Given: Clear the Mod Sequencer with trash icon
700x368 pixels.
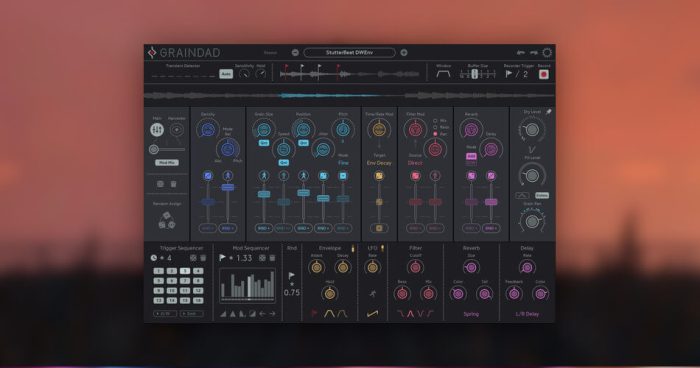Looking at the screenshot, I should [272, 258].
